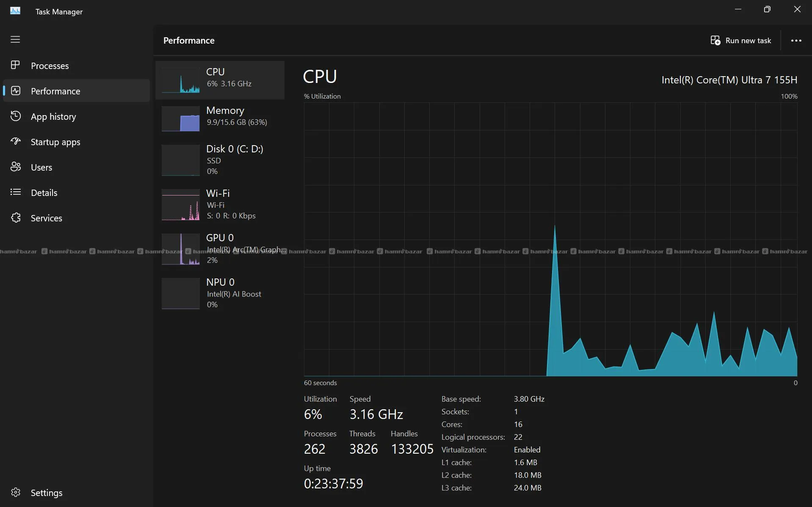
Task: Click the 262 Processes count
Action: pos(315,449)
